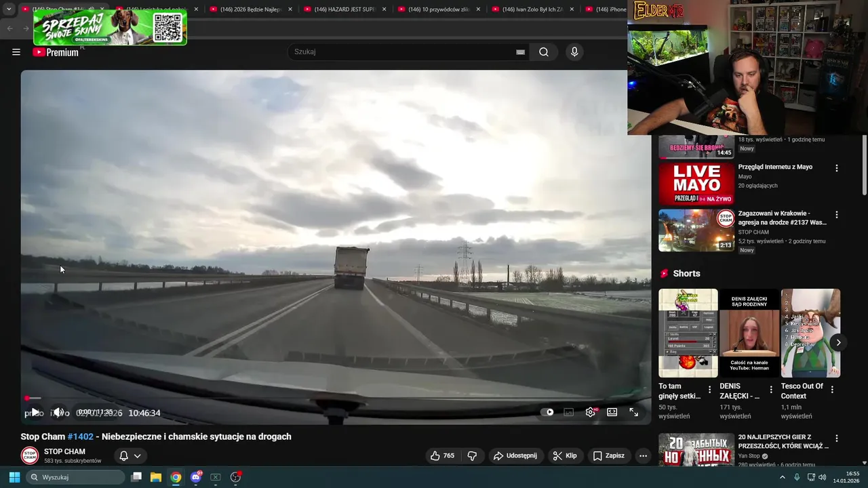Screen dimensions: 868x488
Task: Open the To tam ginęły setki short
Action: pos(688,333)
